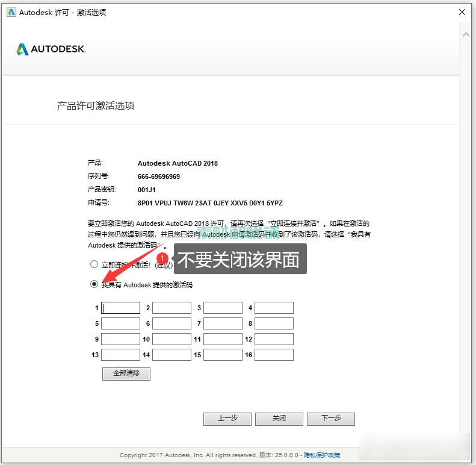This screenshot has width=476, height=465.
Task: Click activation code field 7
Action: coord(223,323)
